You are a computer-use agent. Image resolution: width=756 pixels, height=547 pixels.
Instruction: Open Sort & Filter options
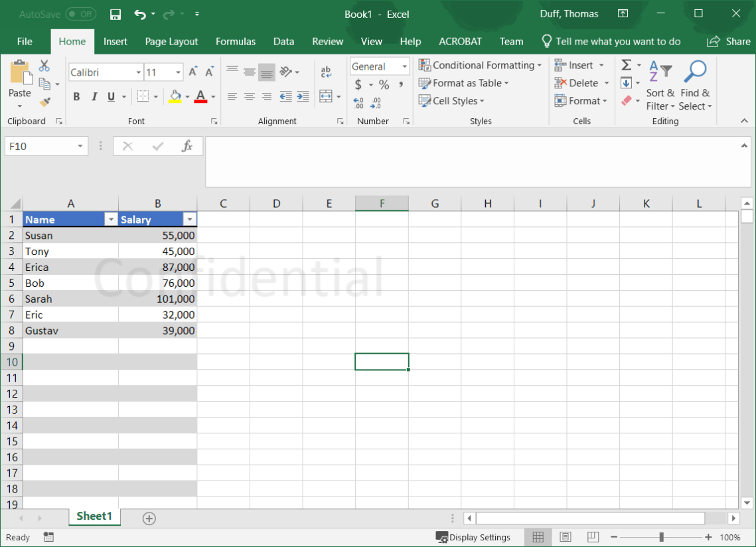[659, 85]
